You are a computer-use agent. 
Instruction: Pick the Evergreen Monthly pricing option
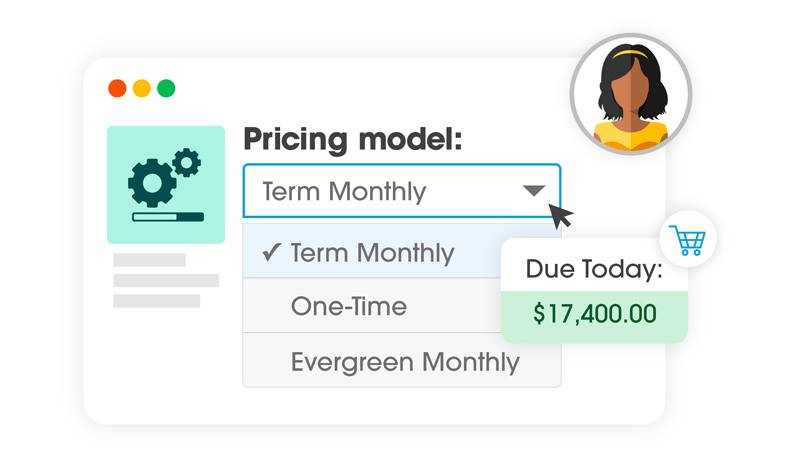(x=404, y=361)
